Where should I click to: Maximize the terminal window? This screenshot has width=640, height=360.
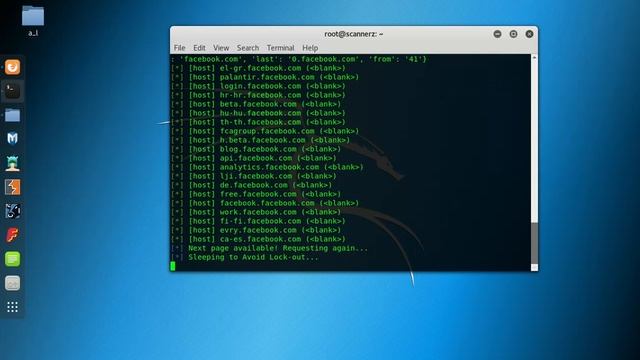coord(513,34)
